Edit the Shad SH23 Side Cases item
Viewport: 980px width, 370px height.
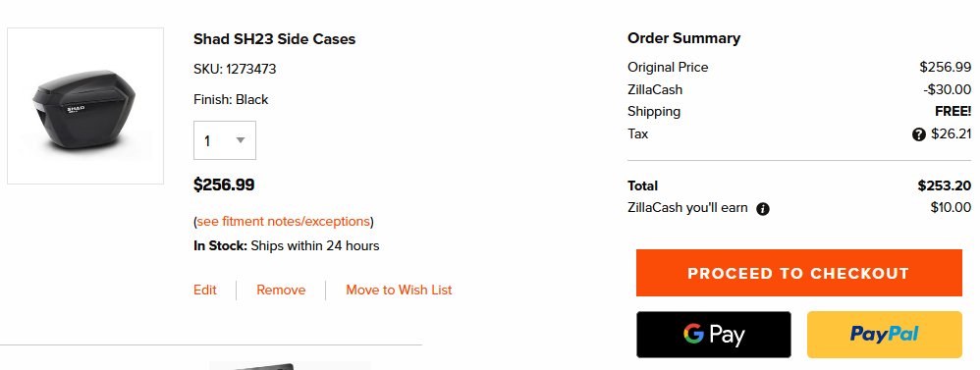pyautogui.click(x=205, y=290)
